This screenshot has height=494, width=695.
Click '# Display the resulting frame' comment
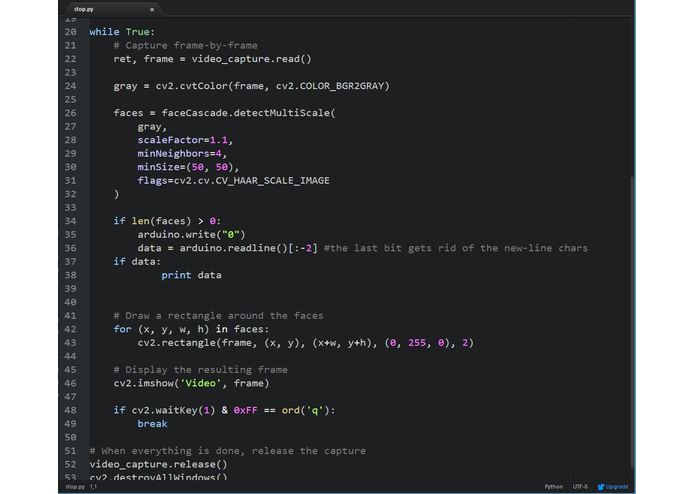pos(200,370)
